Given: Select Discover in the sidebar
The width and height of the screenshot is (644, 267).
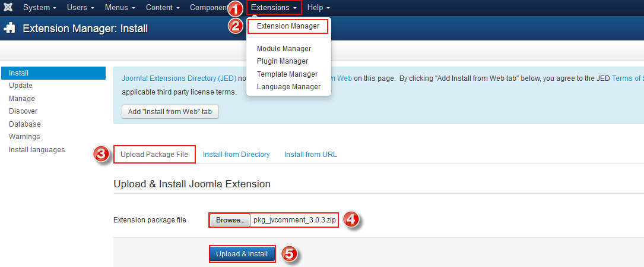Looking at the screenshot, I should pos(23,111).
